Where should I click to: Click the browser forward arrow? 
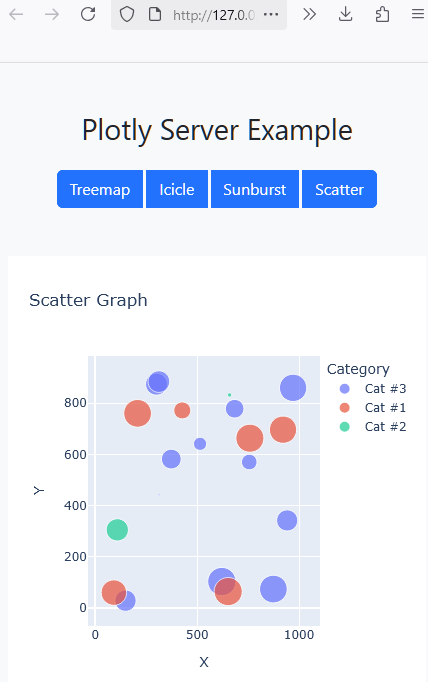52,14
